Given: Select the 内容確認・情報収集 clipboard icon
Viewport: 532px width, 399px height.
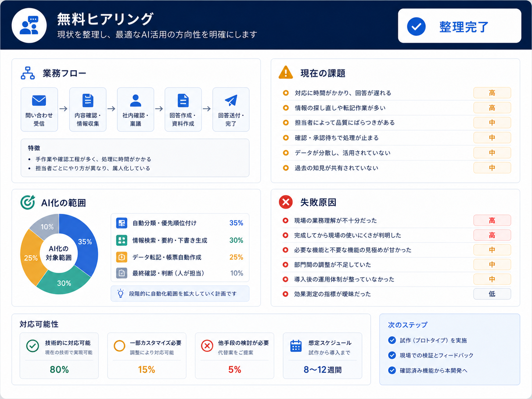Looking at the screenshot, I should click(87, 100).
